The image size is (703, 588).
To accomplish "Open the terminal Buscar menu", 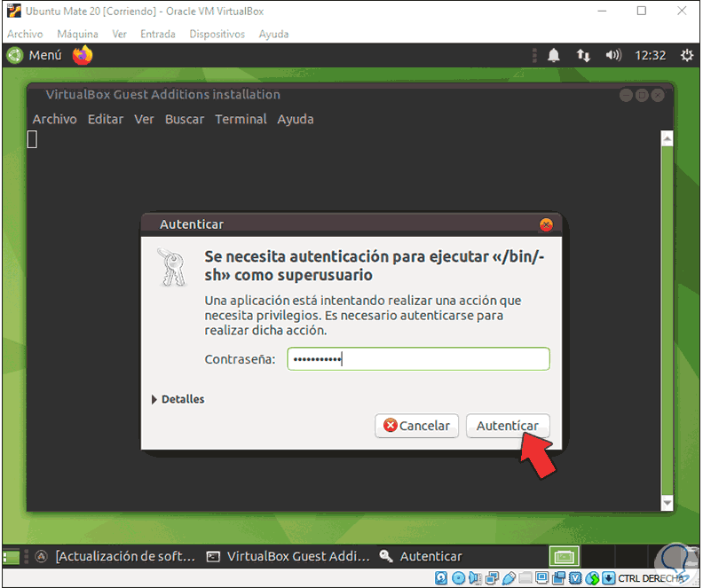I will point(185,119).
